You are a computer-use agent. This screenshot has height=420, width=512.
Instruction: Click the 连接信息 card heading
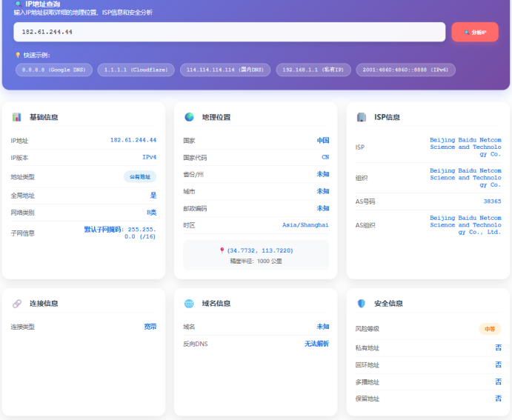(x=44, y=304)
